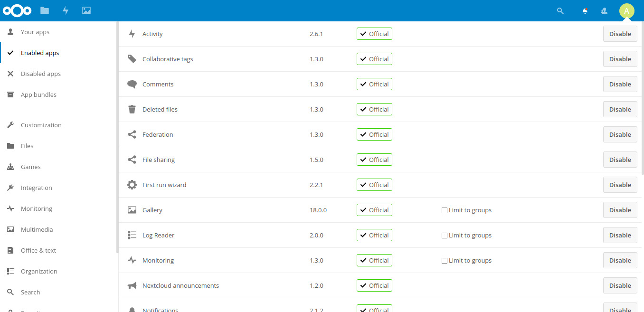
Task: Open the Activity lightning icon in header
Action: 66,10
